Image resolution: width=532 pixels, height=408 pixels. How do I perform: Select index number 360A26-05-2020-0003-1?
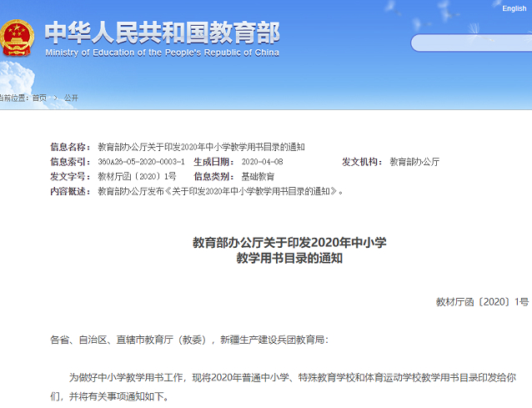[x=141, y=162]
